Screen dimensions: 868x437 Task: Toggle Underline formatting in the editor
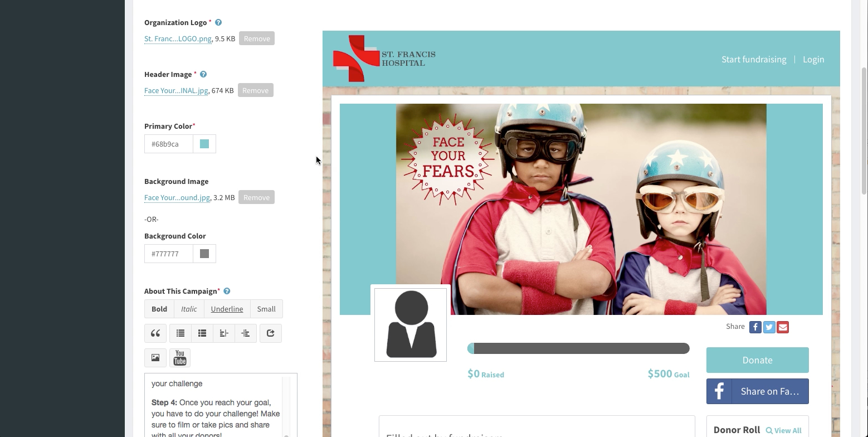[x=227, y=309]
